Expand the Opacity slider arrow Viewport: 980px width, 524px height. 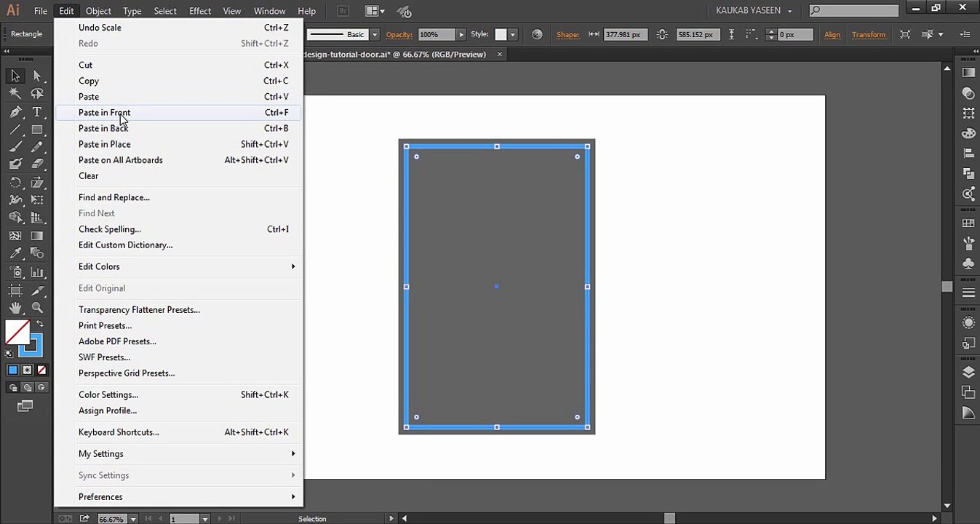pos(461,34)
